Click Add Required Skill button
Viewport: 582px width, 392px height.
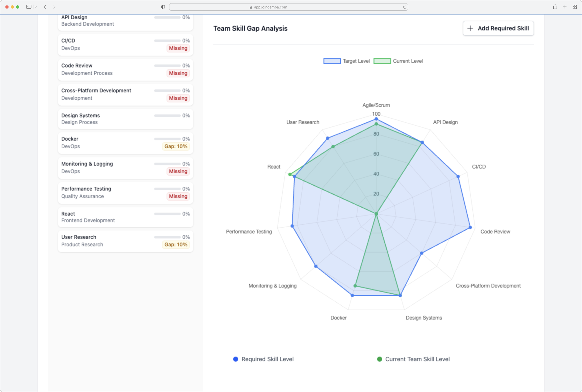point(498,28)
